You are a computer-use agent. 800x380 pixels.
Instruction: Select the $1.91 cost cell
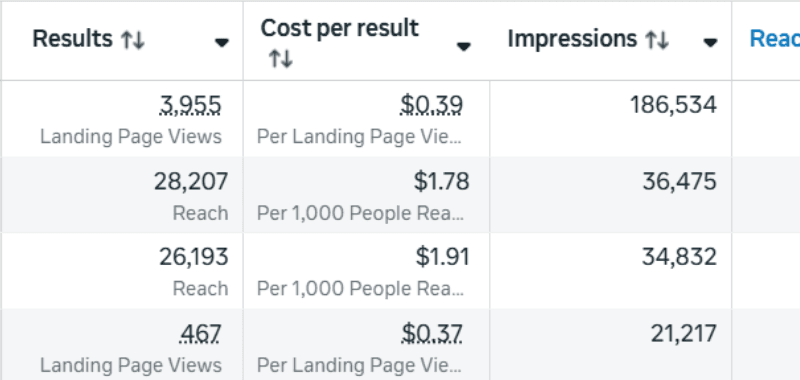click(366, 270)
